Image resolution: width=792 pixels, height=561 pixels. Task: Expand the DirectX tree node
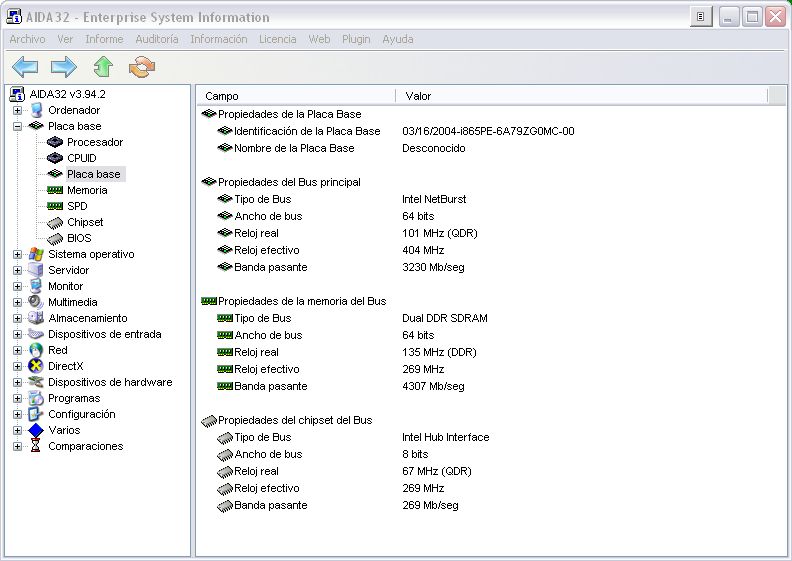[x=18, y=367]
